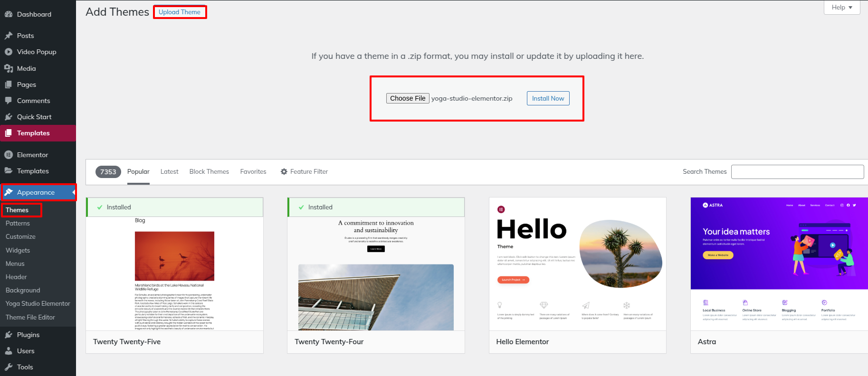Click the Media library icon
This screenshot has width=868, height=376.
pyautogui.click(x=9, y=68)
